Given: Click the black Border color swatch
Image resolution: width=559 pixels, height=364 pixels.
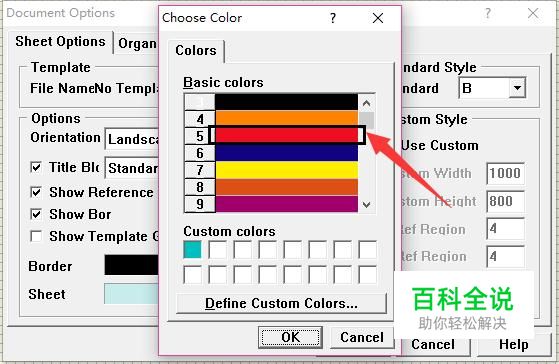Looking at the screenshot, I should [132, 265].
